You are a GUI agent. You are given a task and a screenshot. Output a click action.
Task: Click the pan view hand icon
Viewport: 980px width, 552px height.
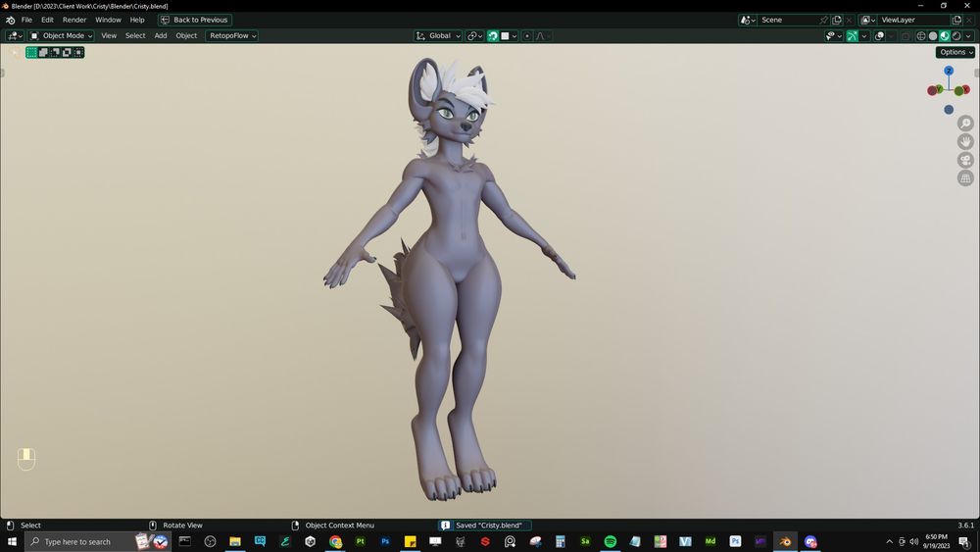click(x=965, y=142)
